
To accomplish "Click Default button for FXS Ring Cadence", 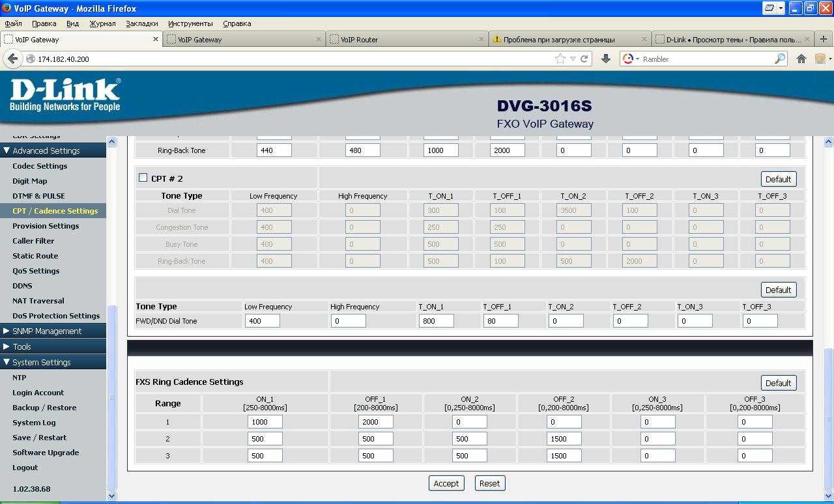I will click(x=778, y=383).
